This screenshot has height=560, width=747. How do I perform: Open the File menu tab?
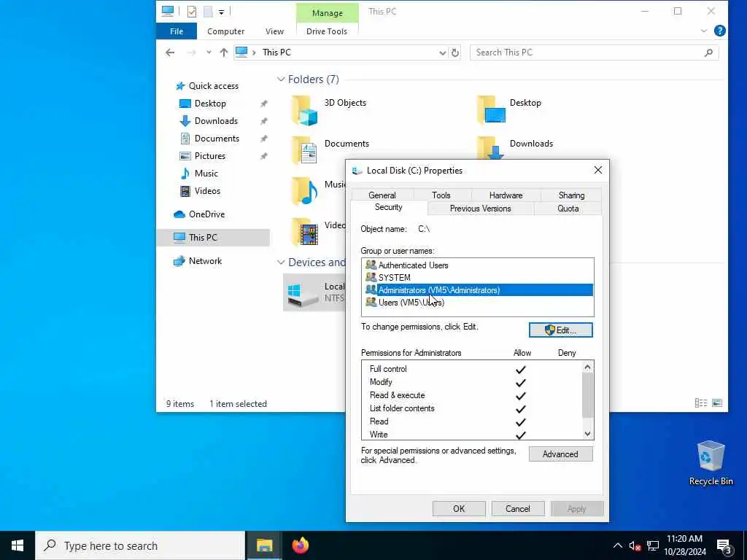pyautogui.click(x=177, y=31)
